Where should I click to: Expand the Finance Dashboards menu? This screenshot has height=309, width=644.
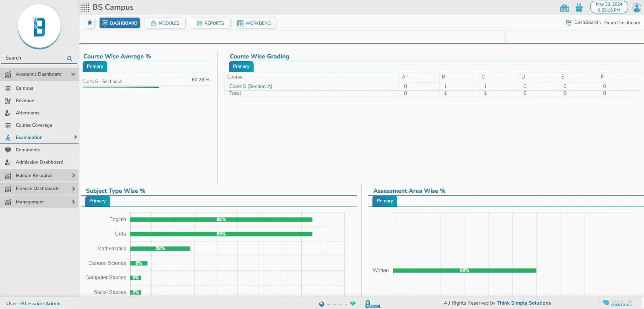point(73,189)
